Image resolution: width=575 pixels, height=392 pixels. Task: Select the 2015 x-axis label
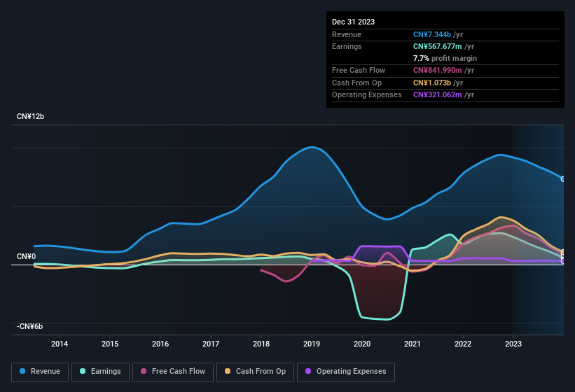[110, 344]
